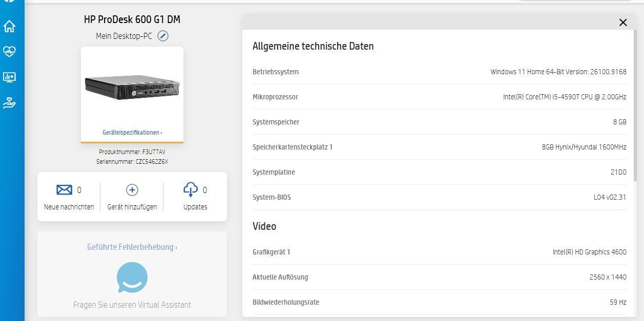Open the device health heart icon

(9, 51)
